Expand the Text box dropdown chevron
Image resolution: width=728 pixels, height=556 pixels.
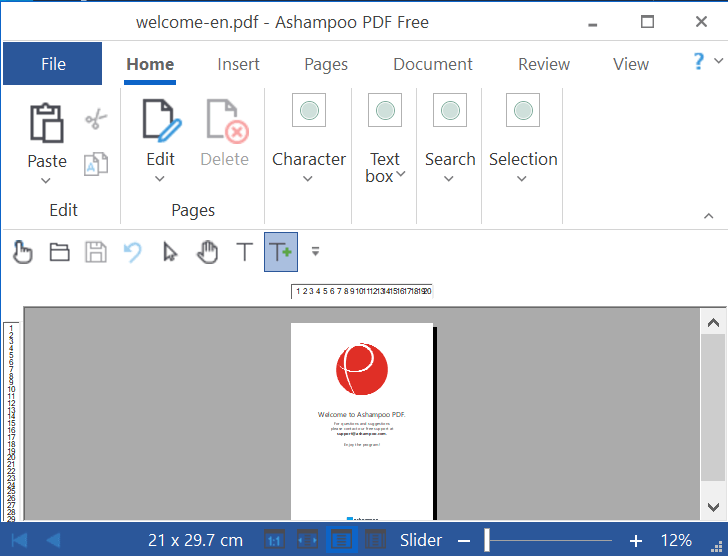coord(401,174)
